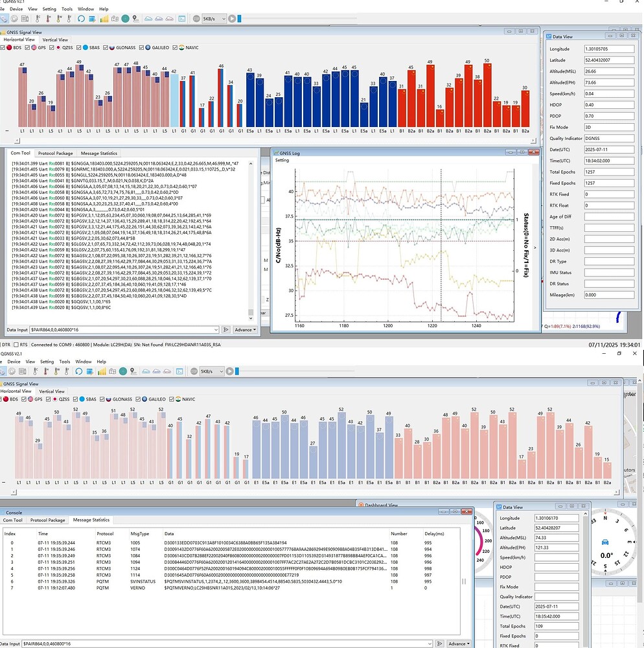
Task: Click the location pin icon in lower QGNSS toolbar
Action: click(x=133, y=371)
